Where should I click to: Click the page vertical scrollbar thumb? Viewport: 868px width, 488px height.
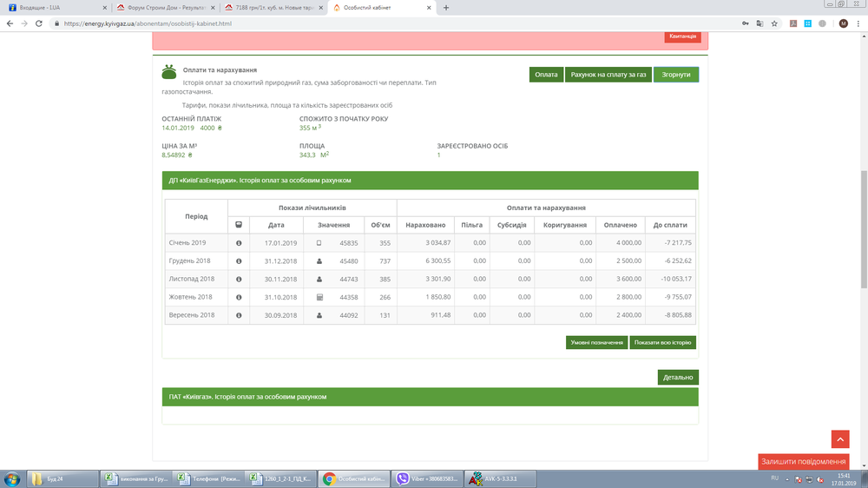click(x=864, y=229)
